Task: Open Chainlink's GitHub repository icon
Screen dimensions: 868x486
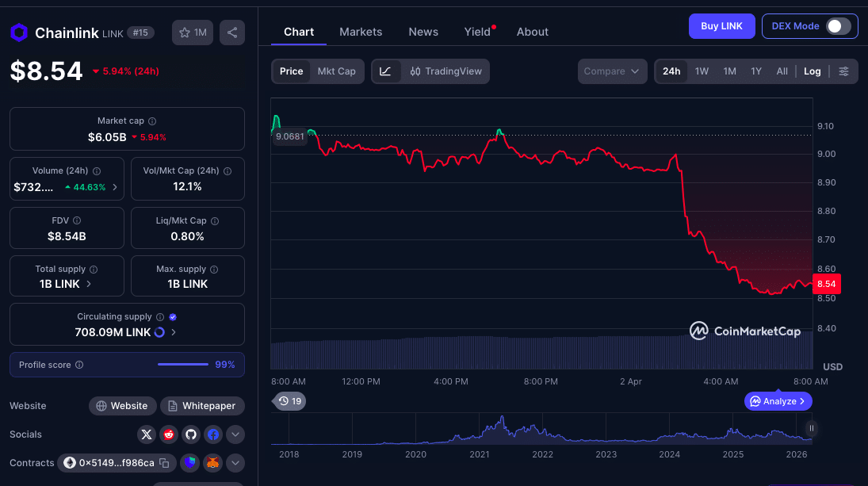Action: coord(191,434)
